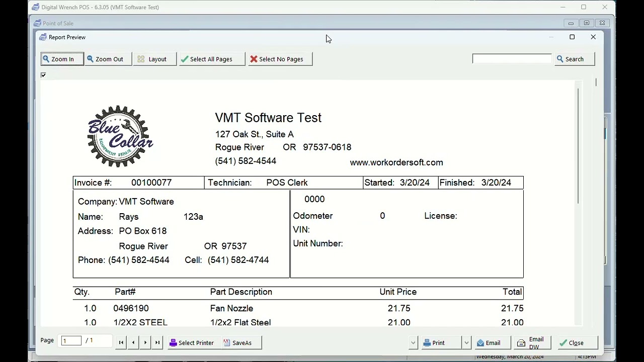Click the www.workordersoft.com text
Screen dimensions: 644x362
(x=396, y=162)
